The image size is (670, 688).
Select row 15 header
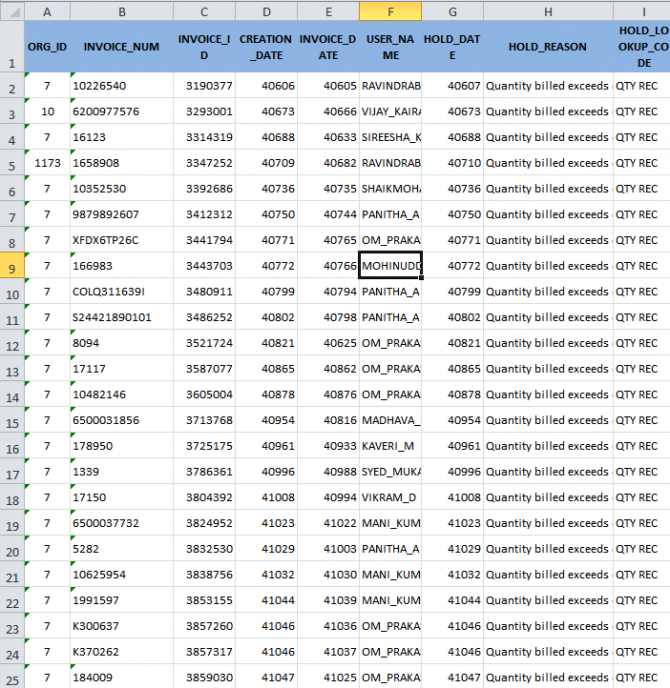click(x=12, y=420)
